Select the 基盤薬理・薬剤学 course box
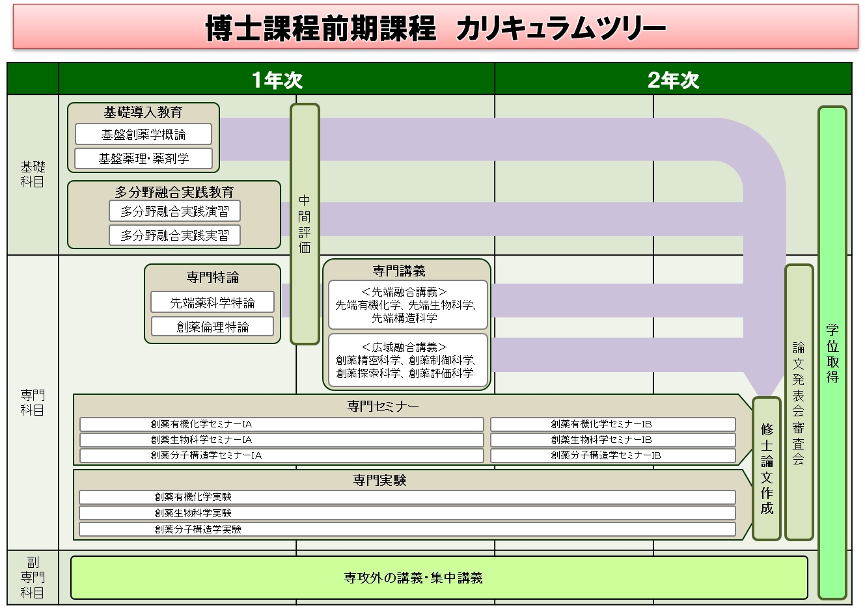865x616 pixels. point(143,158)
